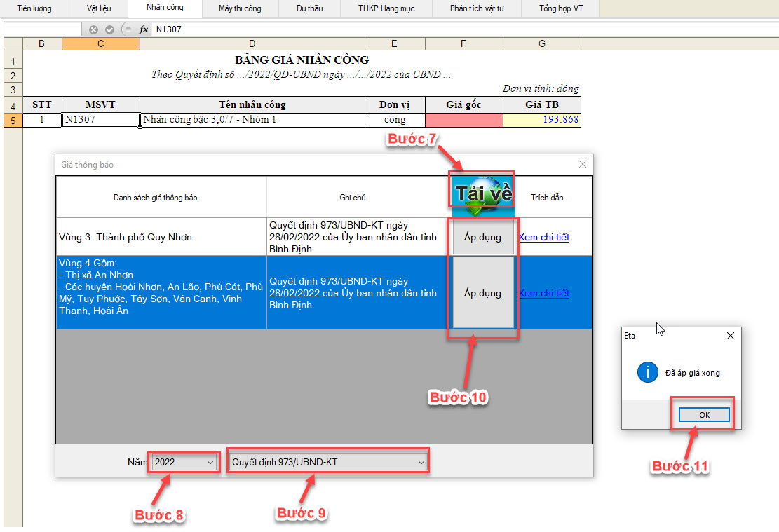Viewport: 779px width, 532px height.
Task: Select row 5 header
Action: (13, 121)
